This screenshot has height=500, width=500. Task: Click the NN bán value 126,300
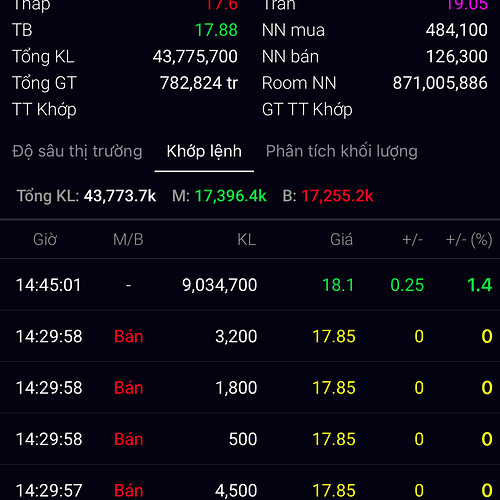click(x=457, y=56)
